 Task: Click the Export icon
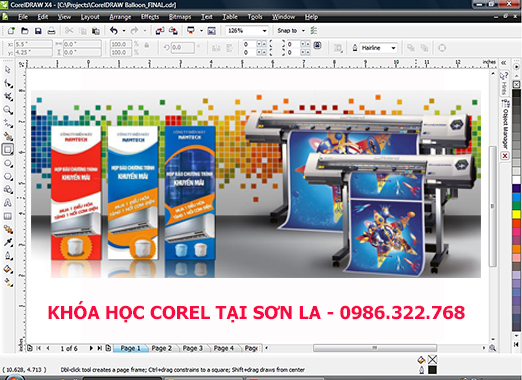[x=173, y=31]
